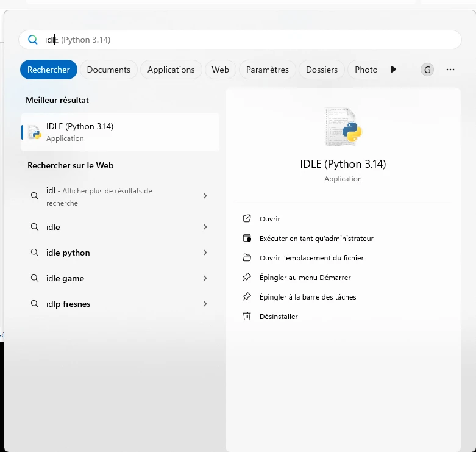Select the Paramètres filter tab
This screenshot has height=452, width=476.
click(x=267, y=70)
